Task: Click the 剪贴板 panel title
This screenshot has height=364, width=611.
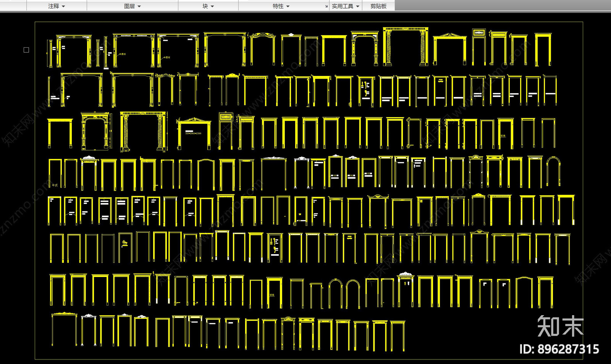Action: [378, 6]
